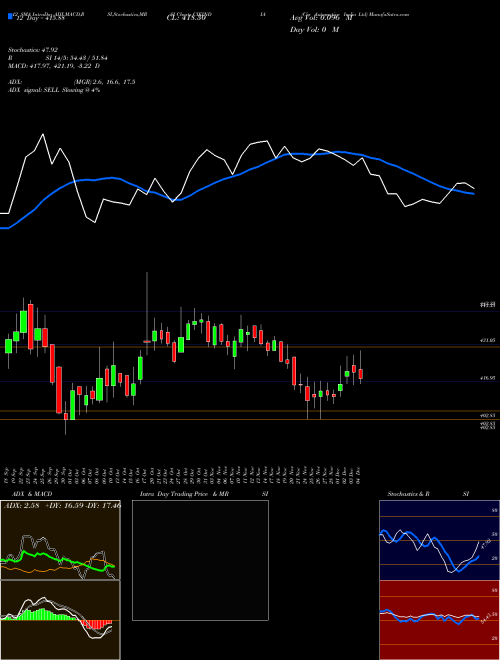Click the blue 12 Day legend square
The image size is (500, 660).
point(10,16)
